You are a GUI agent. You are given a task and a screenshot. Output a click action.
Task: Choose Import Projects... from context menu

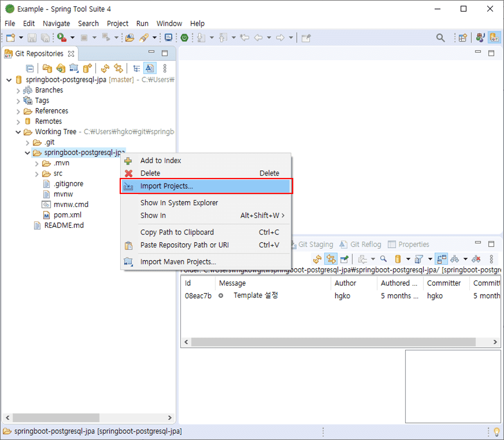(206, 186)
